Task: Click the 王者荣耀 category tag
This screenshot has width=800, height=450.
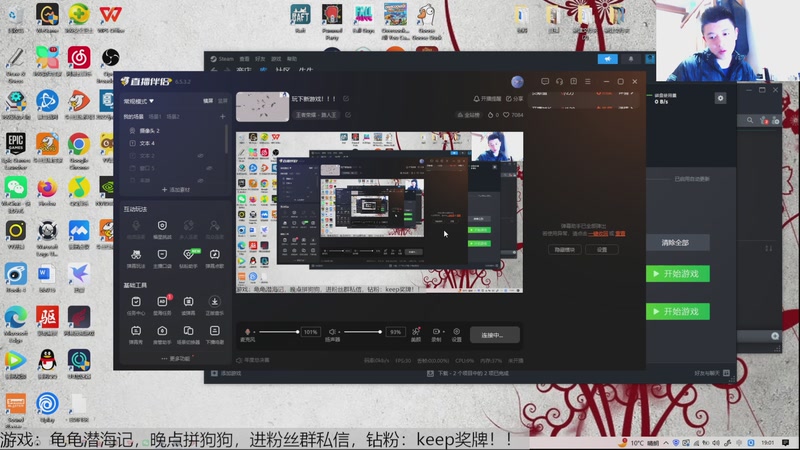Action: (317, 115)
